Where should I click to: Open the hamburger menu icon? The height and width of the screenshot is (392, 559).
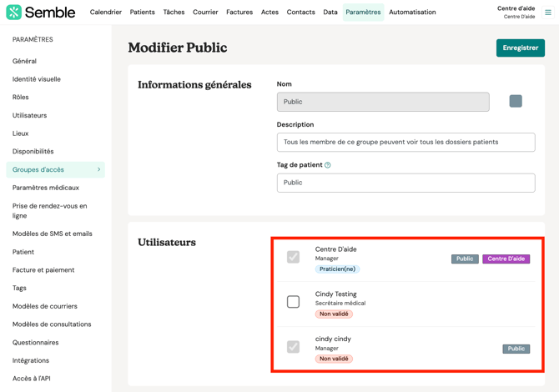(x=548, y=13)
